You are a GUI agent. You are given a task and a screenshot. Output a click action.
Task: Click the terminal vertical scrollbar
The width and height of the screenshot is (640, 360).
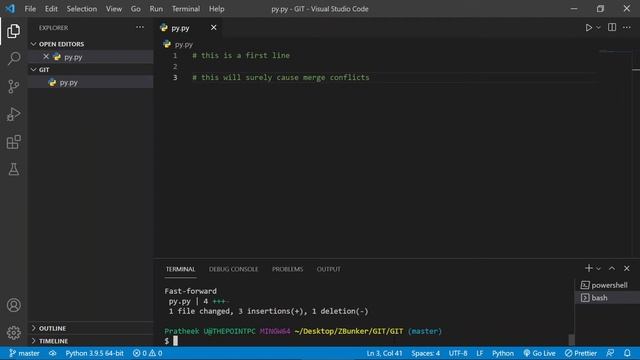click(571, 340)
